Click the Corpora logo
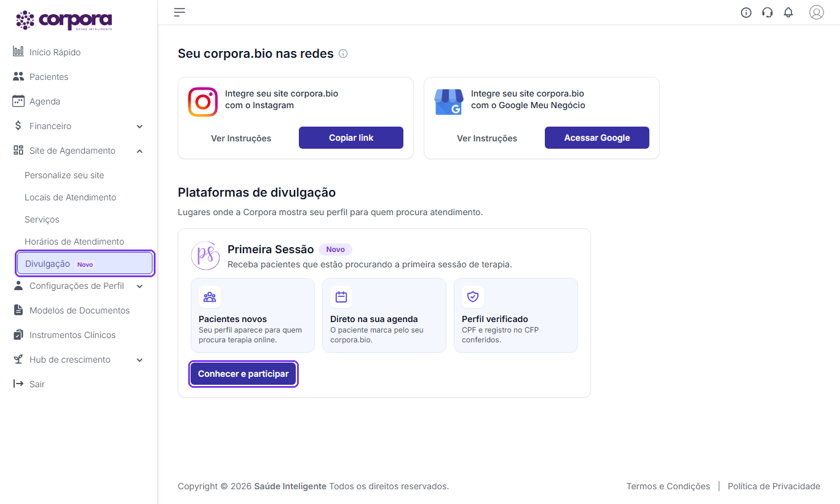 [64, 20]
